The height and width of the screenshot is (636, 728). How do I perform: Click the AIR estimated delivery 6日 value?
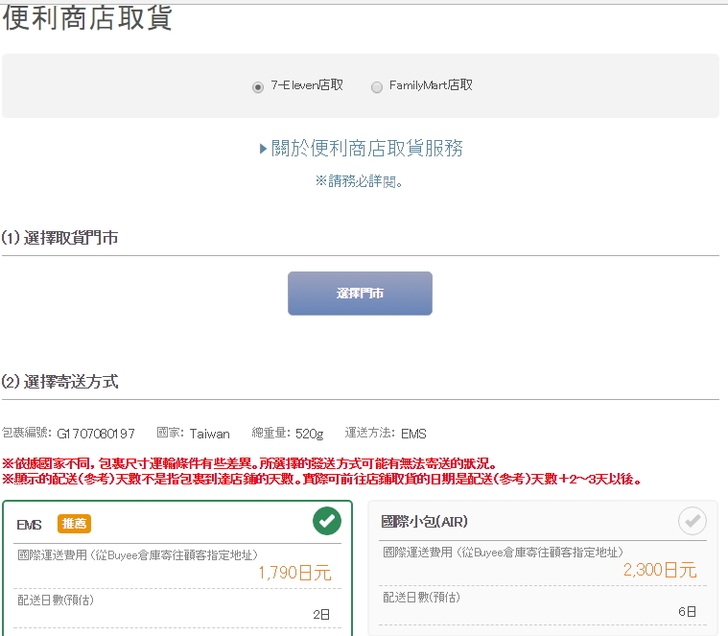tap(686, 611)
